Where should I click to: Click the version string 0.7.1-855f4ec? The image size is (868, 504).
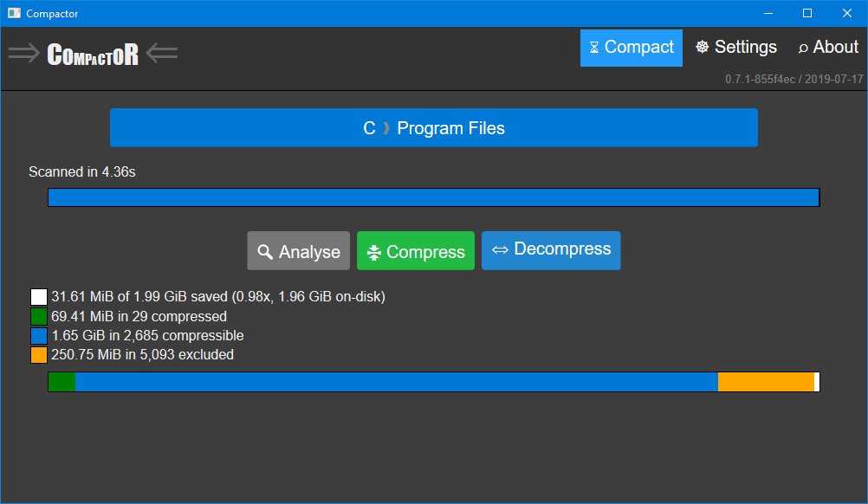[760, 79]
